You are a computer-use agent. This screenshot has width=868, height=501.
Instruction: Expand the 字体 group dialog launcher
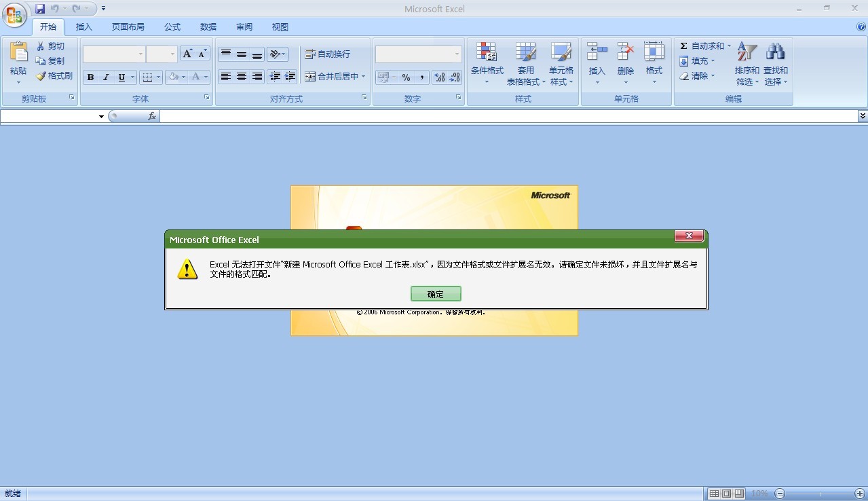pyautogui.click(x=208, y=98)
